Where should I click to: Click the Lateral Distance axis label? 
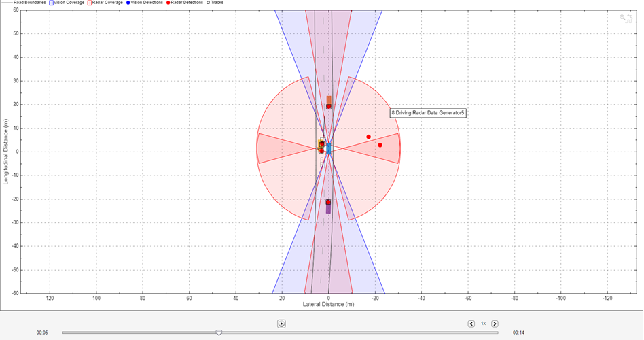point(328,305)
